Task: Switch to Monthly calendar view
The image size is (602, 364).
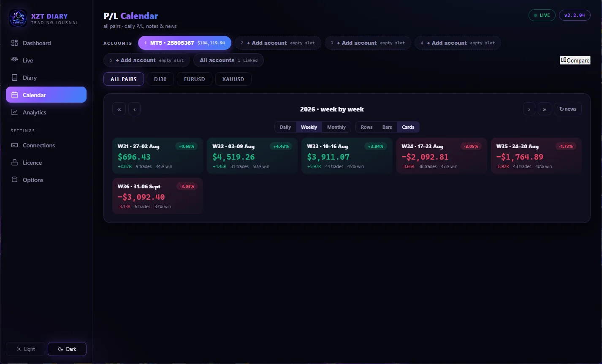Action: click(x=336, y=127)
